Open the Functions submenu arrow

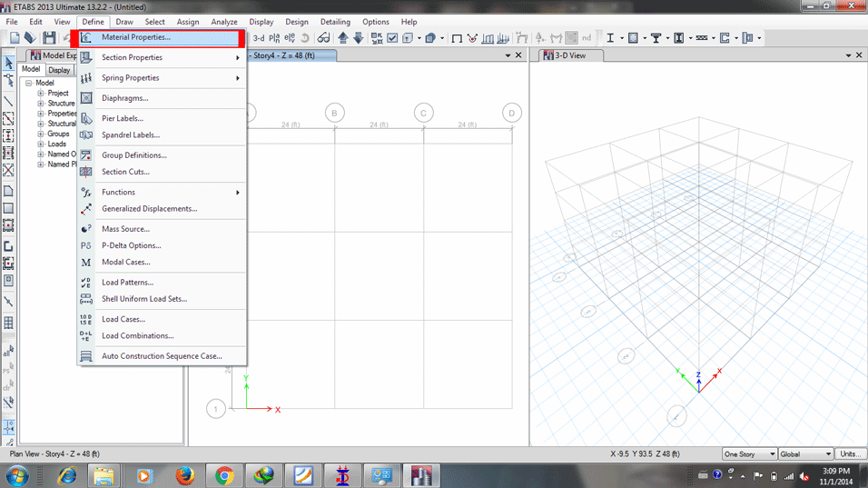238,193
